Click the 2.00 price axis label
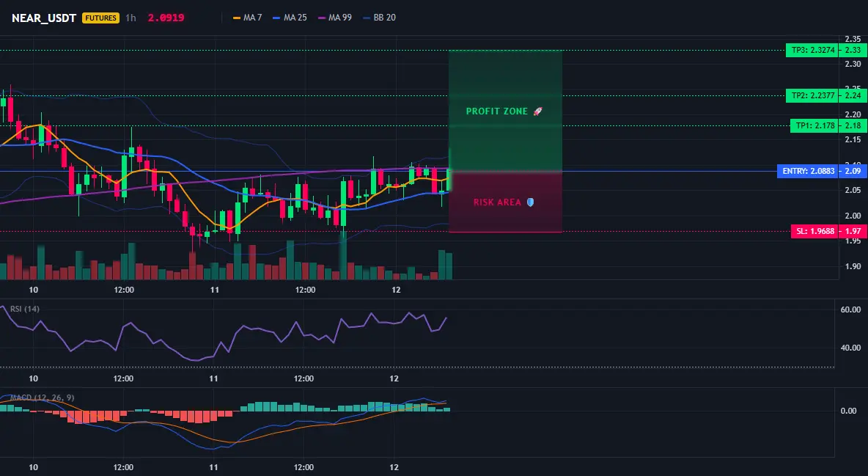The image size is (868, 476). coord(853,216)
